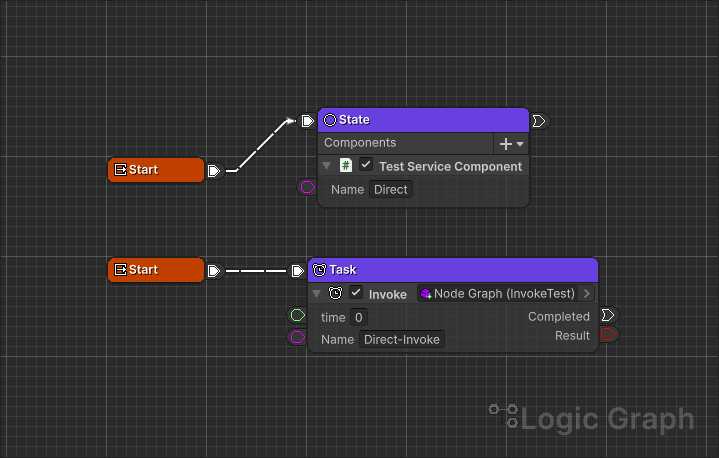Click the Invoke row's clock icon
The image size is (719, 458).
(x=336, y=294)
